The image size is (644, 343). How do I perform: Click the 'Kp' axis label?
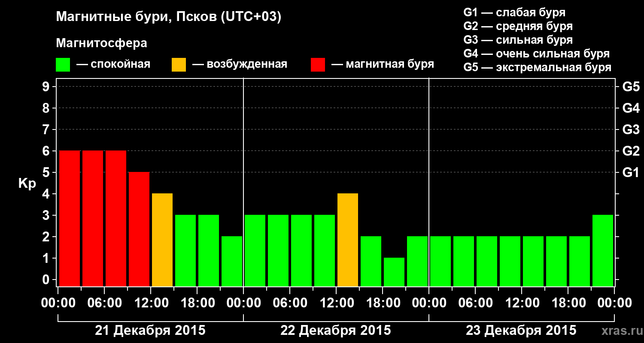point(27,183)
